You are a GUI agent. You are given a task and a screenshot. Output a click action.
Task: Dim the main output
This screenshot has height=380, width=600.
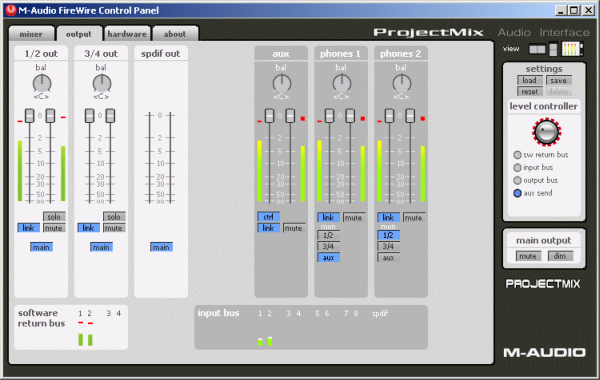(560, 256)
